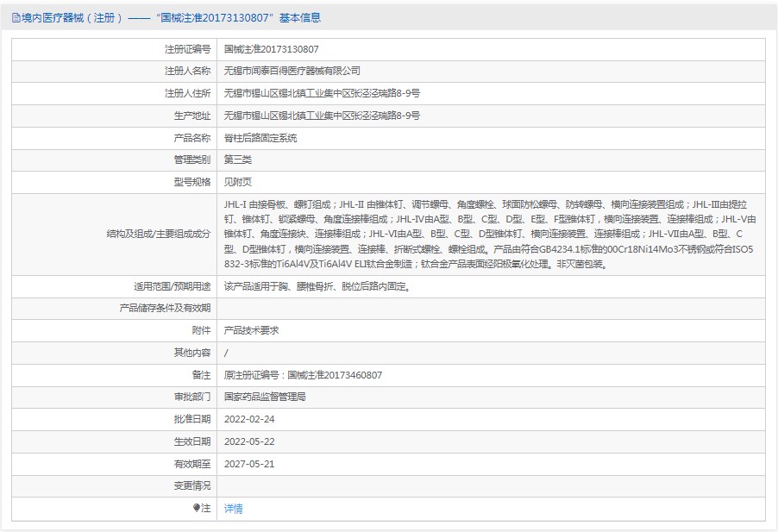Click the 附件 row label

coord(202,330)
